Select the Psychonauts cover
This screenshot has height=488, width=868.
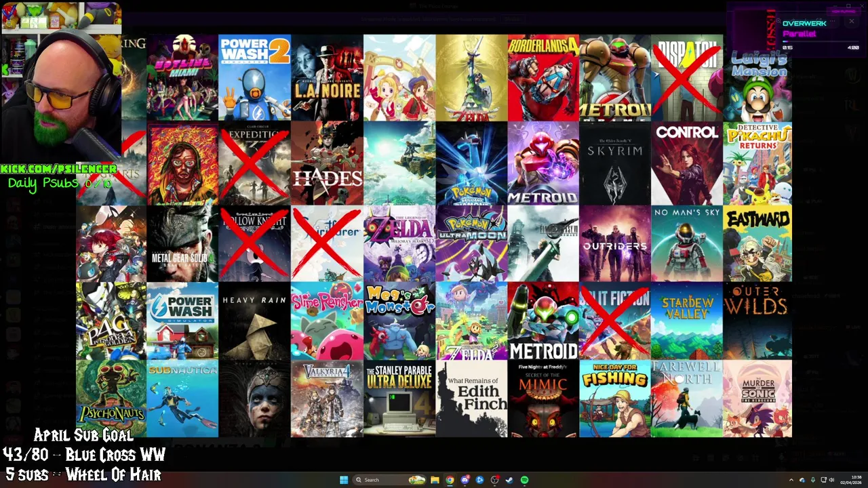pyautogui.click(x=111, y=399)
